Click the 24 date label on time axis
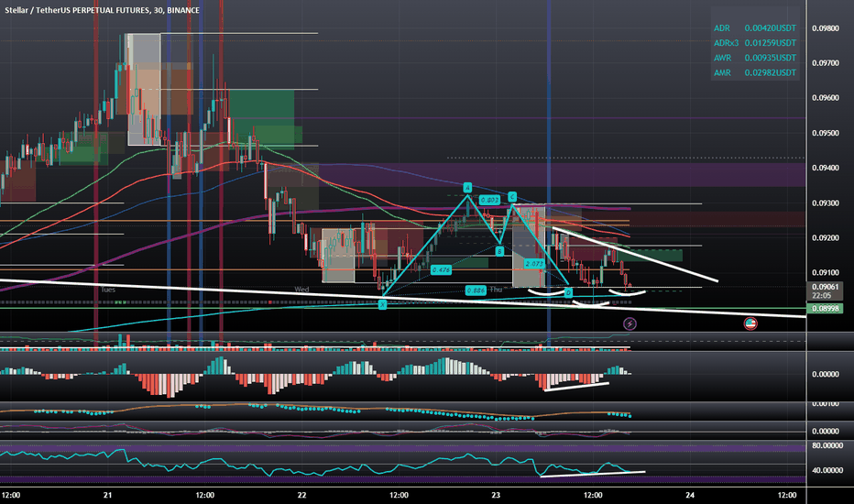Viewport: 854px width, 504px height. tap(690, 495)
